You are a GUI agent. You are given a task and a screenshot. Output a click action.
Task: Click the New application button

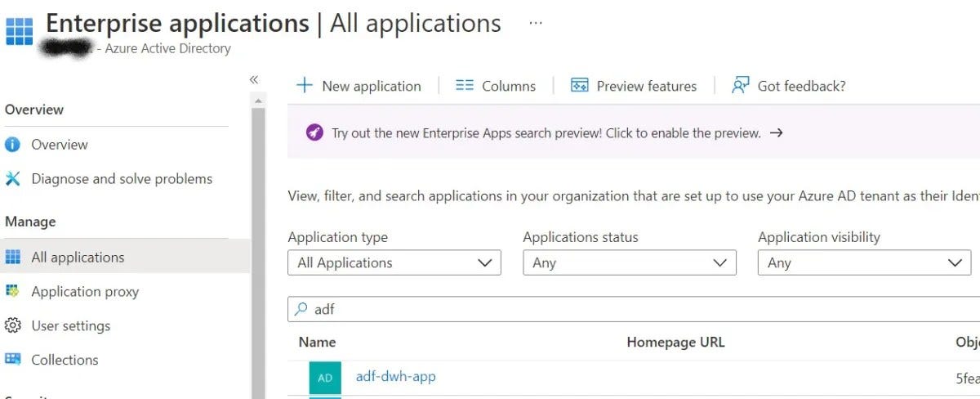tap(359, 86)
